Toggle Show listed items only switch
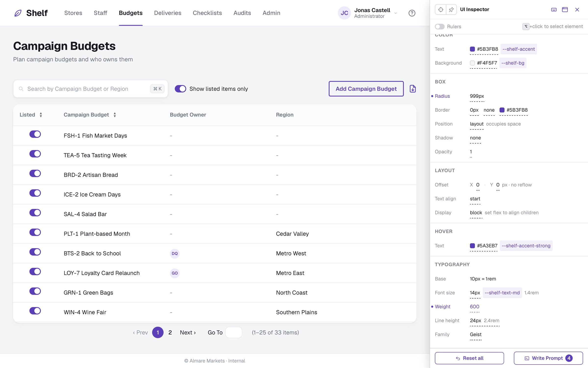Viewport: 588px width, 368px height. click(x=180, y=89)
